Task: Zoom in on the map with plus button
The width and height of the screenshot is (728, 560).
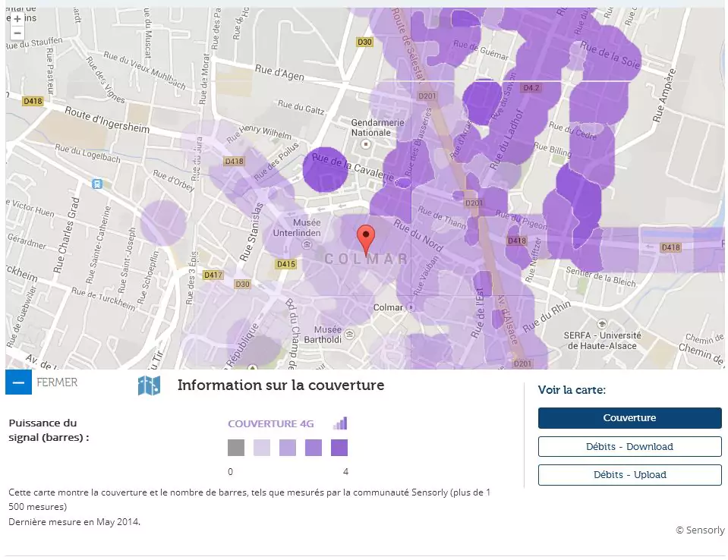Action: coord(17,19)
